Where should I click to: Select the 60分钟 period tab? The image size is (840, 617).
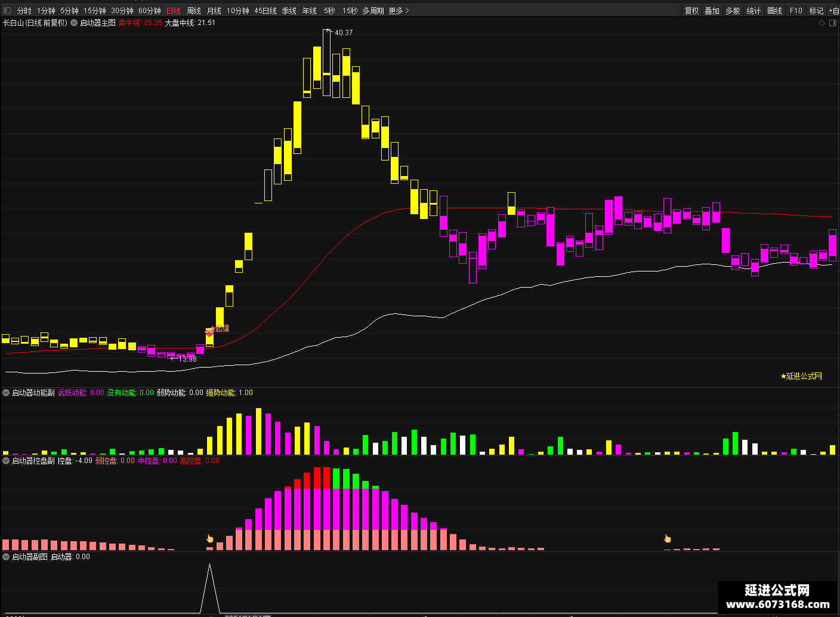tap(150, 11)
